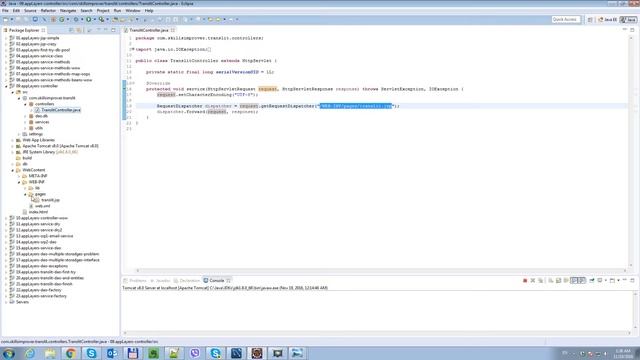Screen dimensions: 640x360
Task: Click the Debug launch toolbar icon
Action: 76,19
